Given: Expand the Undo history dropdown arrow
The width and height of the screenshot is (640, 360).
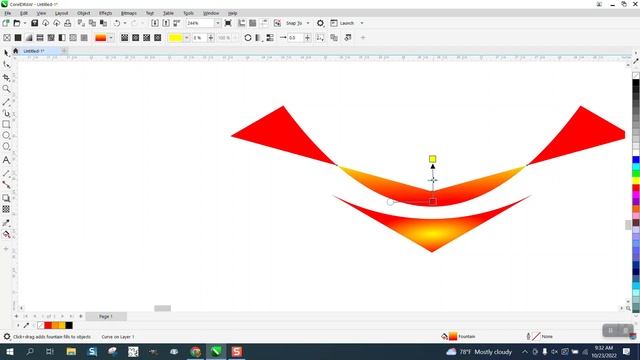Looking at the screenshot, I should click(x=125, y=23).
